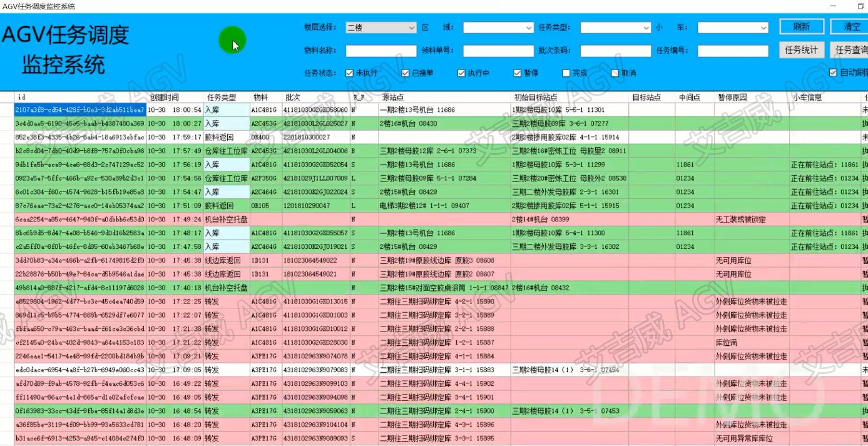
Task: Click the 刷新 button
Action: (x=801, y=27)
